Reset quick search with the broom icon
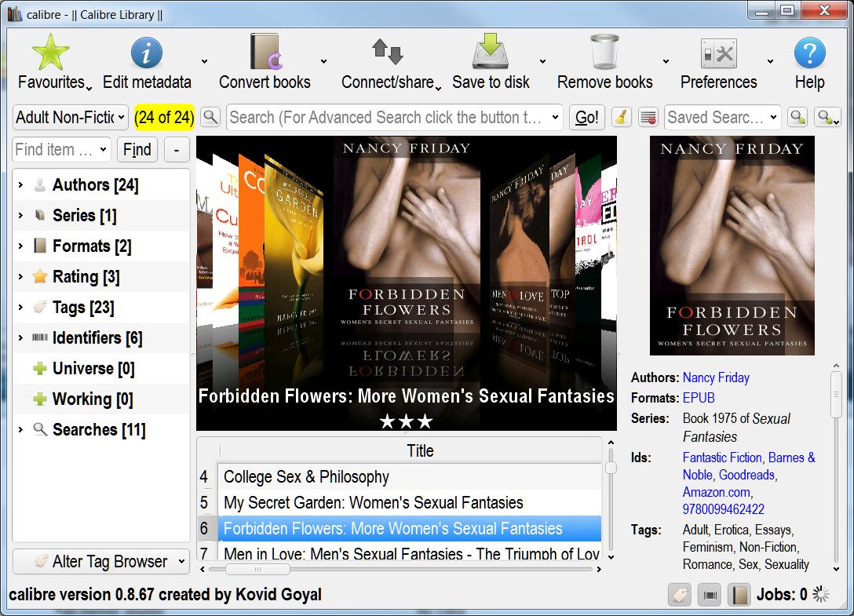 click(x=622, y=117)
